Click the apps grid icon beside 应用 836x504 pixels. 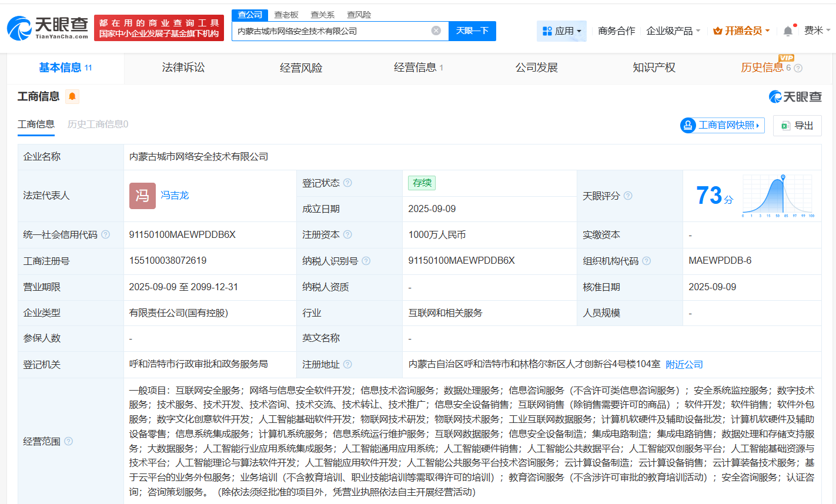[x=547, y=31]
